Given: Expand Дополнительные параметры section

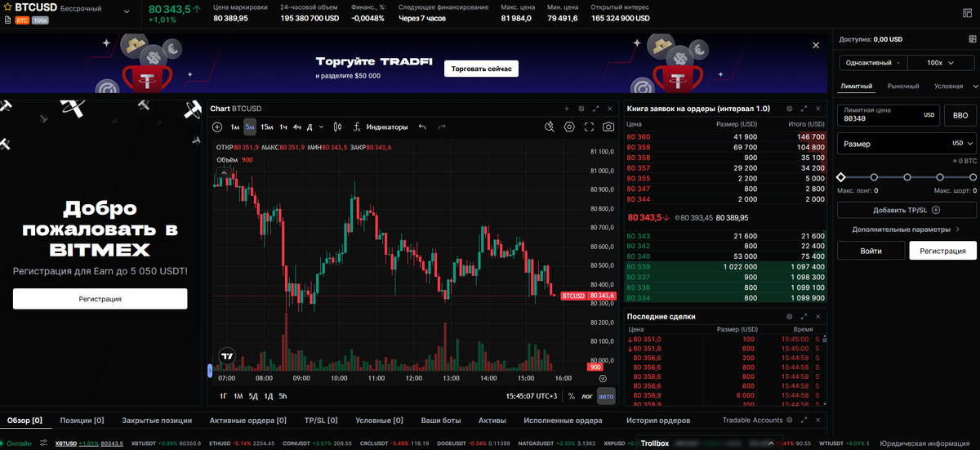Looking at the screenshot, I should [x=906, y=229].
